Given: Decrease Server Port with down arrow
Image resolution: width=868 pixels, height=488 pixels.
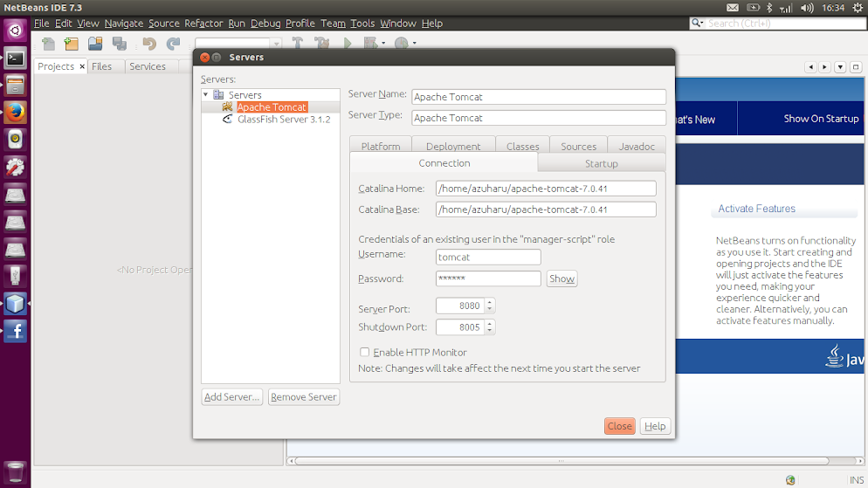Looking at the screenshot, I should tap(489, 309).
